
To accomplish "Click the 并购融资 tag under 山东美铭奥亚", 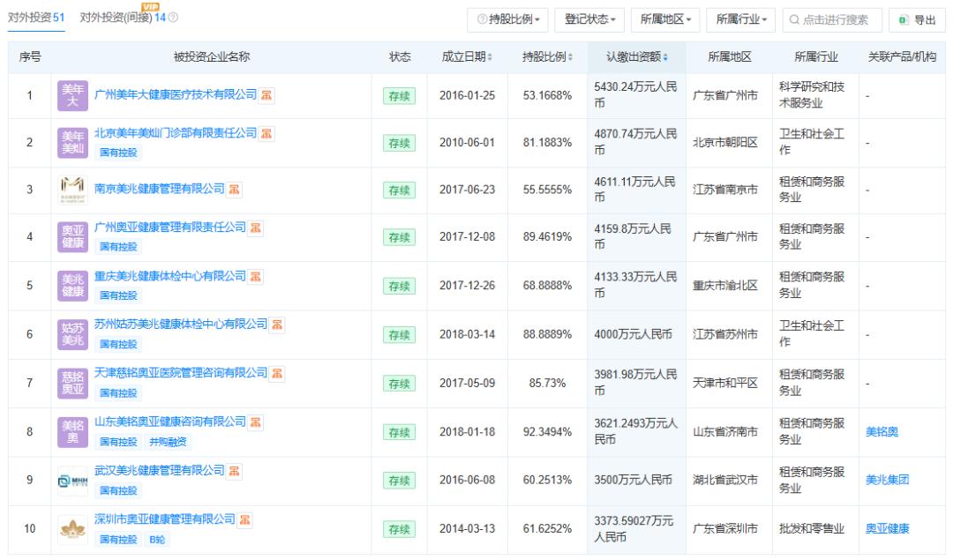I will [168, 442].
